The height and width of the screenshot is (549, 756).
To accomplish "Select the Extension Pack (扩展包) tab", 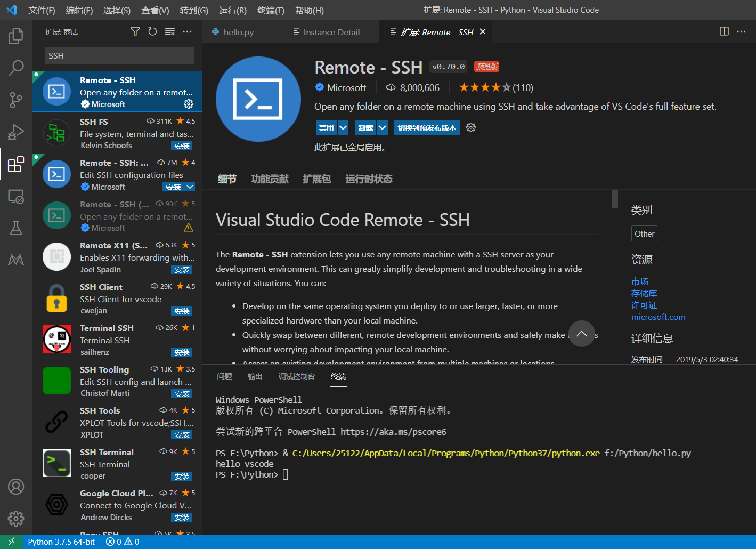I will (316, 179).
